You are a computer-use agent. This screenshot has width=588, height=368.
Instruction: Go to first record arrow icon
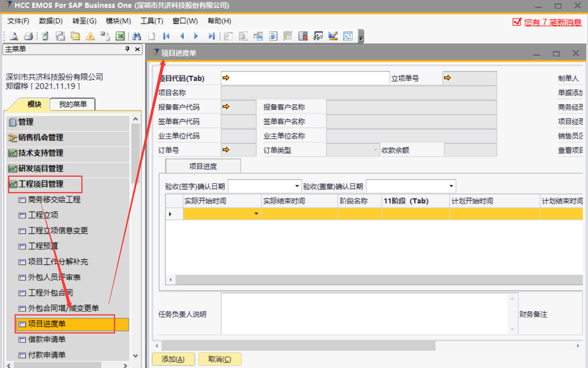pos(166,36)
